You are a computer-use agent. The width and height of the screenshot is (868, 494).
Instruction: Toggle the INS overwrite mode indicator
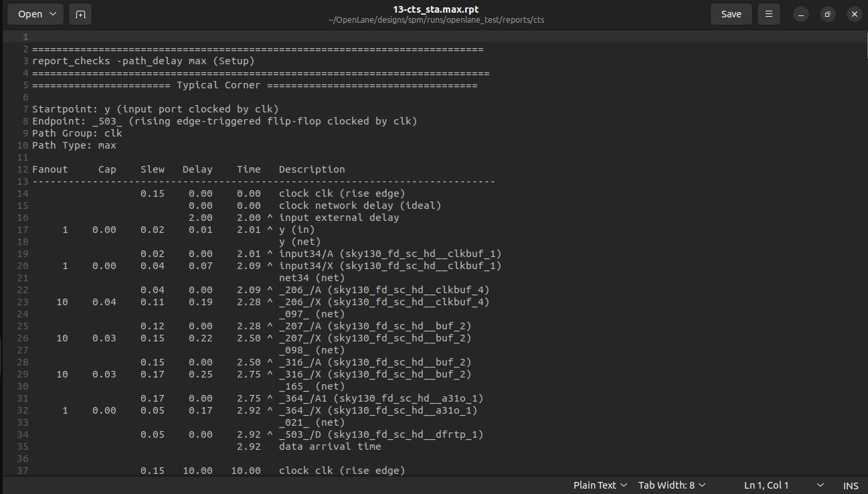coord(851,485)
